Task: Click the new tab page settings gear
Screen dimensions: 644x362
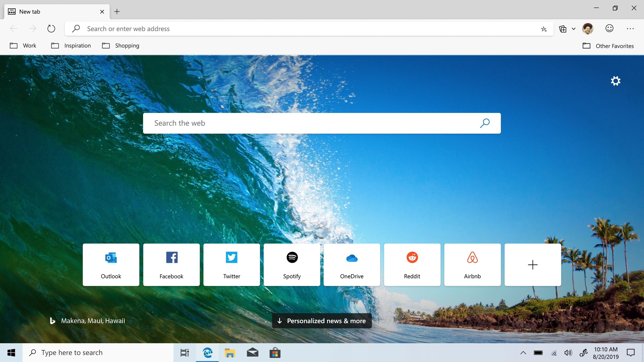Action: click(616, 81)
